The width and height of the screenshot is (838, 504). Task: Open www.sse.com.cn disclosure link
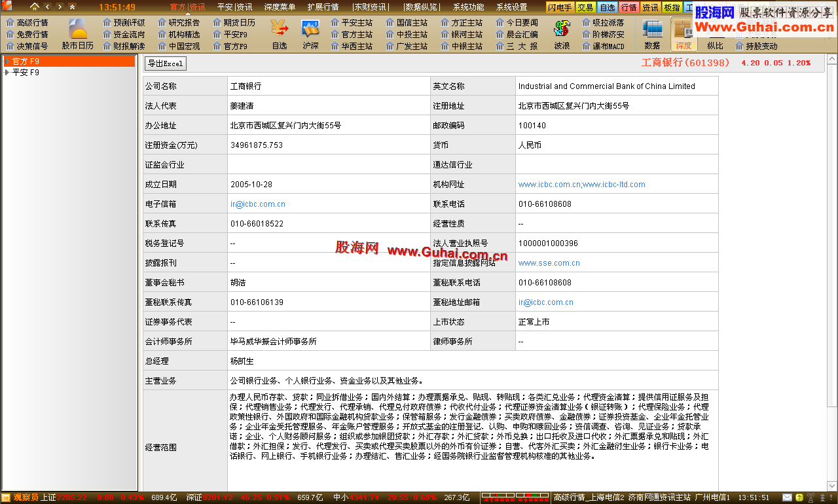click(x=549, y=263)
